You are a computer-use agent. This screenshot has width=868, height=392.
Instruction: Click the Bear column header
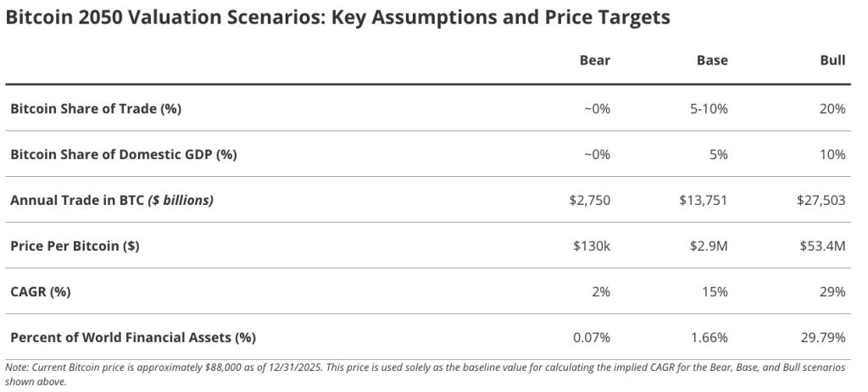pos(594,60)
